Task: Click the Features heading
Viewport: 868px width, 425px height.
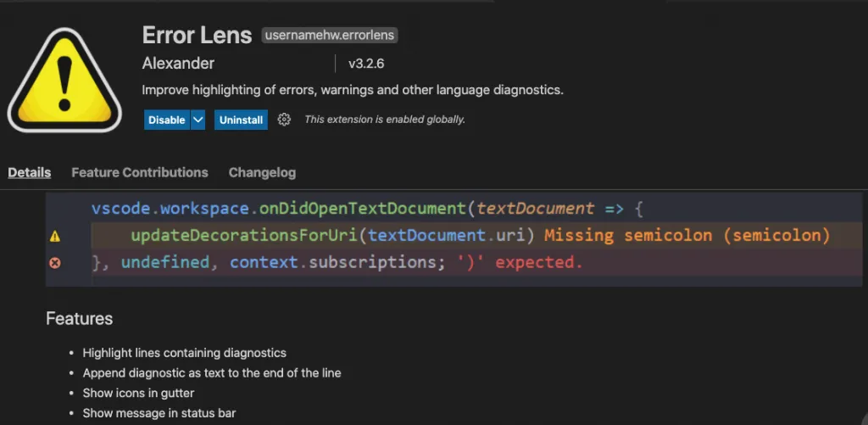Action: [79, 319]
